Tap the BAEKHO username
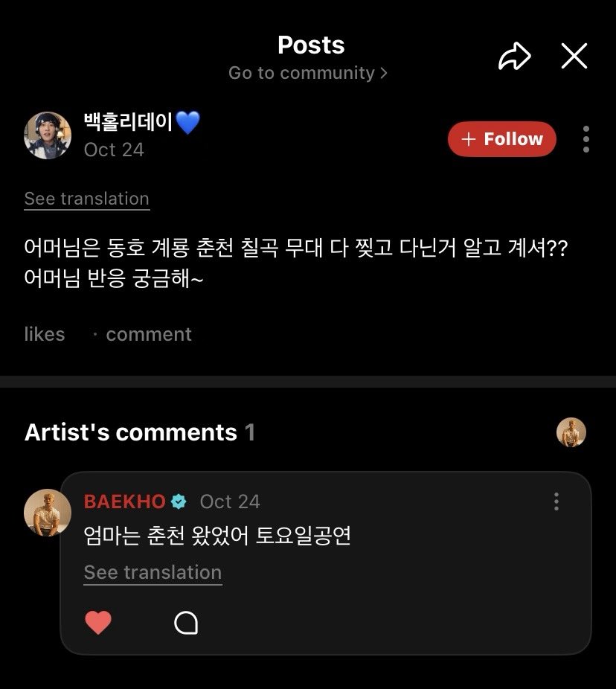The height and width of the screenshot is (689, 616). (x=124, y=501)
